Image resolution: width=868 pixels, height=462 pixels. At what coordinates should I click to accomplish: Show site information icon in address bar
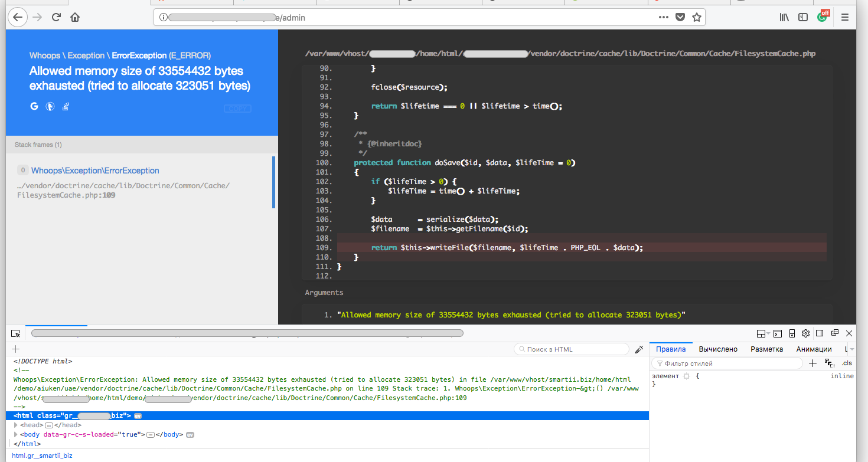[164, 18]
